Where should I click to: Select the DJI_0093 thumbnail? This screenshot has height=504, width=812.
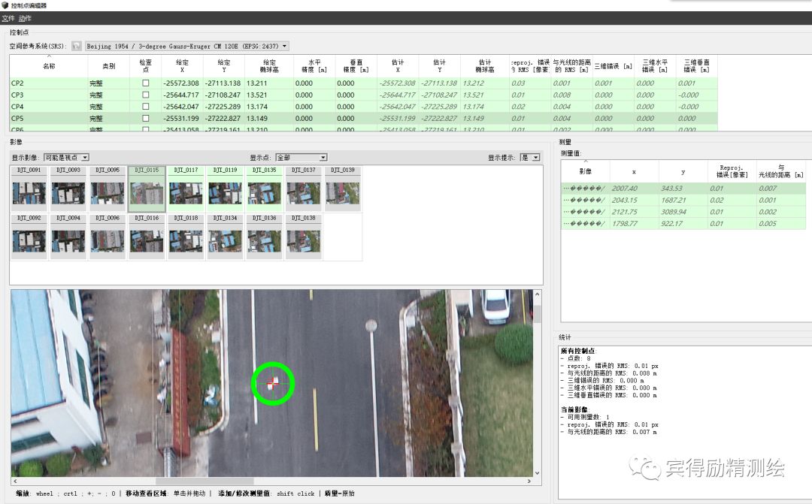[68, 189]
